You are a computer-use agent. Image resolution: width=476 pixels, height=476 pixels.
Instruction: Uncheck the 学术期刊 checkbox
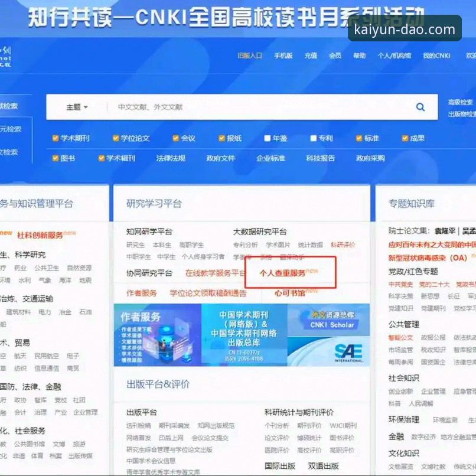coord(56,138)
